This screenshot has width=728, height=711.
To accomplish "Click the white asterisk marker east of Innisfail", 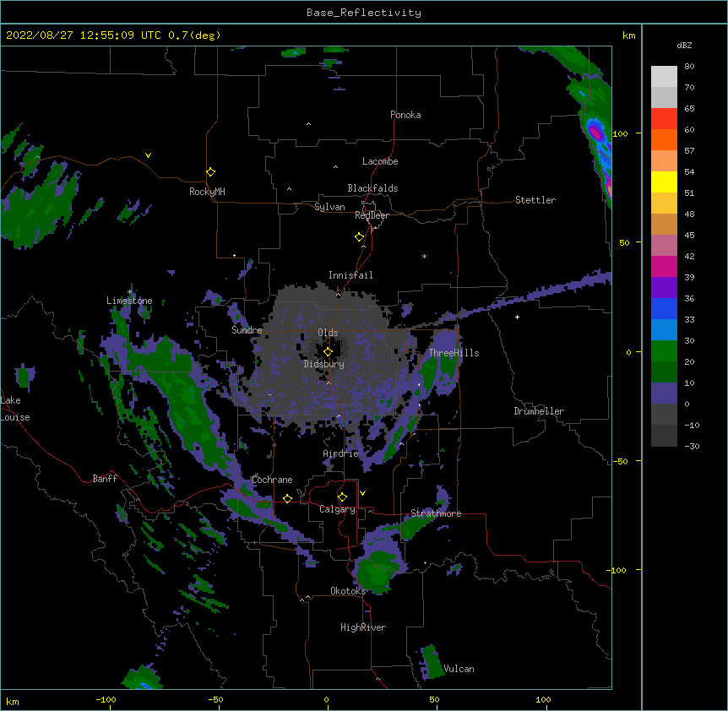I will [x=424, y=256].
